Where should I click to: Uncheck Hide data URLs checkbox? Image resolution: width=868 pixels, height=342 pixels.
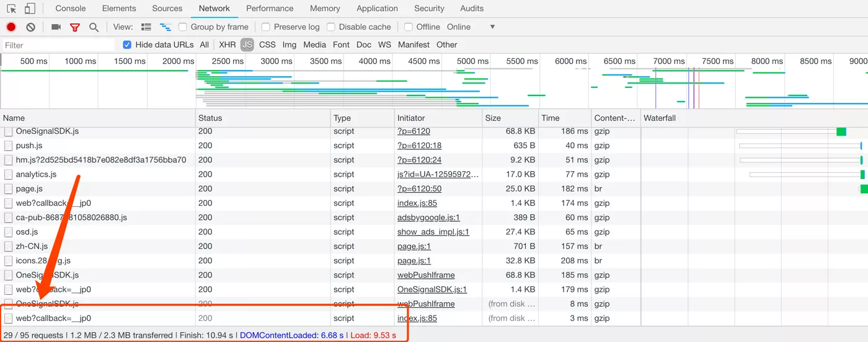127,45
